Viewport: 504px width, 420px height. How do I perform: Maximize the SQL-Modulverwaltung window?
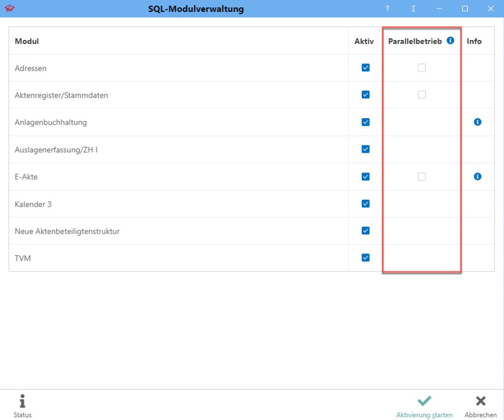coord(465,9)
